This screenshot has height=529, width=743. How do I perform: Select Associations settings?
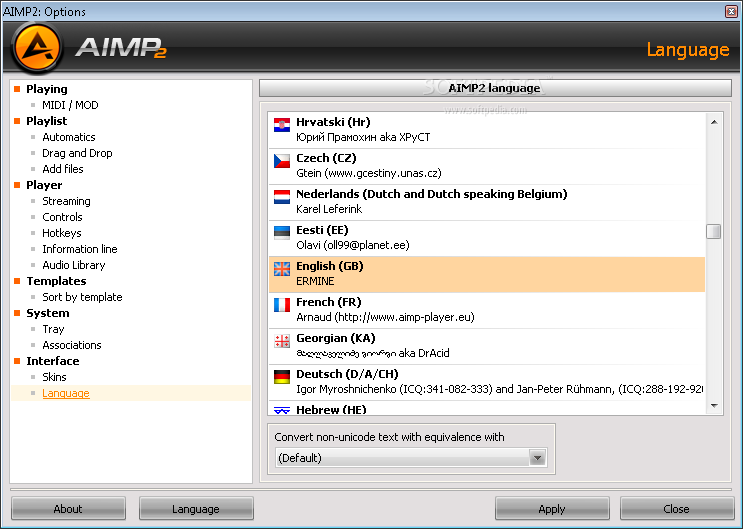(x=72, y=345)
